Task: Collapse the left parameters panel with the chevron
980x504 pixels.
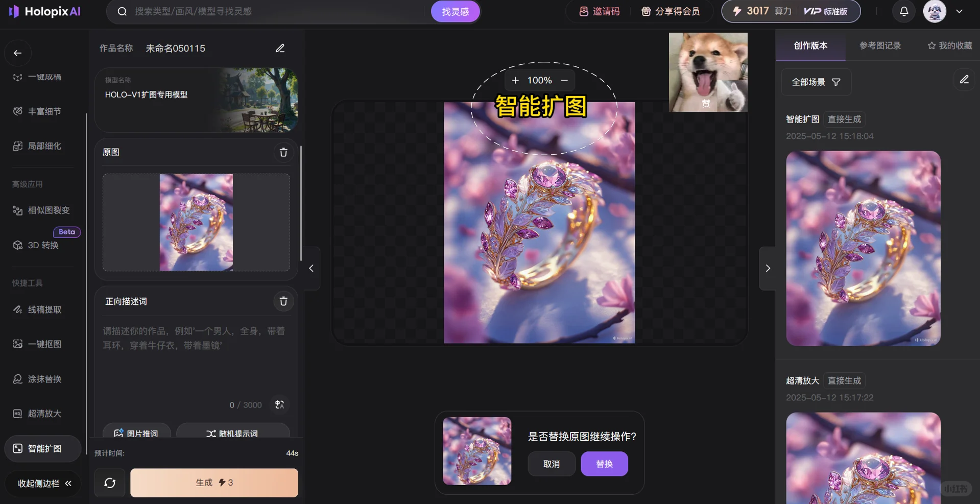Action: (310, 268)
